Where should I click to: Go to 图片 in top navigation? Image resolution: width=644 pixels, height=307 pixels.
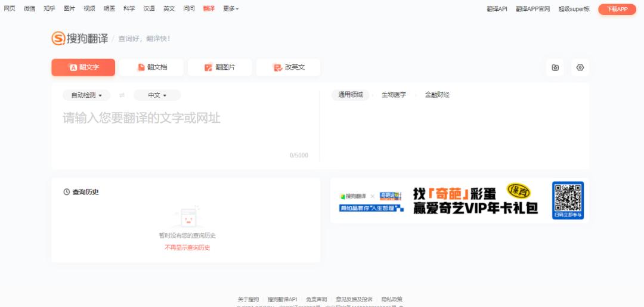coord(69,8)
